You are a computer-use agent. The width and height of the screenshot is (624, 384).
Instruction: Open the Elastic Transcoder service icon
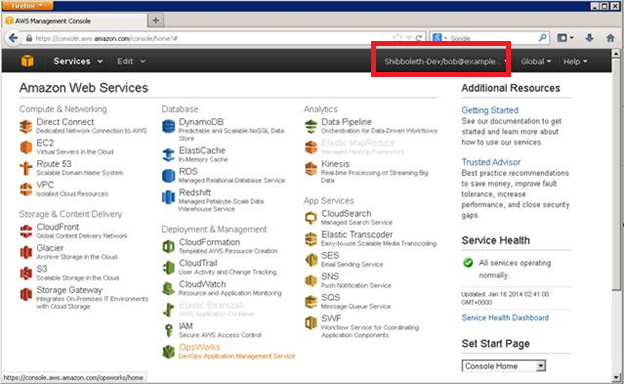pyautogui.click(x=311, y=239)
